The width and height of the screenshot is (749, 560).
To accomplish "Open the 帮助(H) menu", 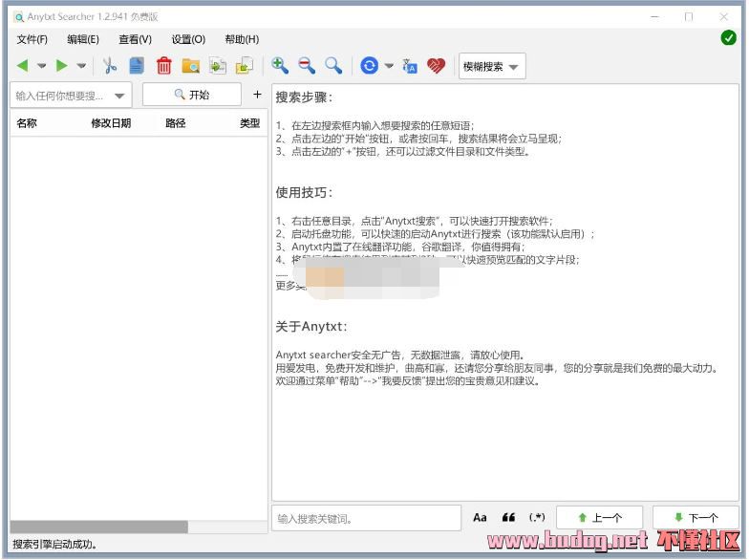I will [x=242, y=39].
